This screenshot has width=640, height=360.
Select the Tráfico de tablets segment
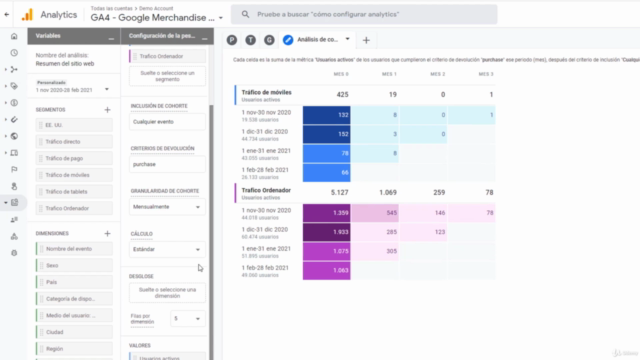pos(74,192)
